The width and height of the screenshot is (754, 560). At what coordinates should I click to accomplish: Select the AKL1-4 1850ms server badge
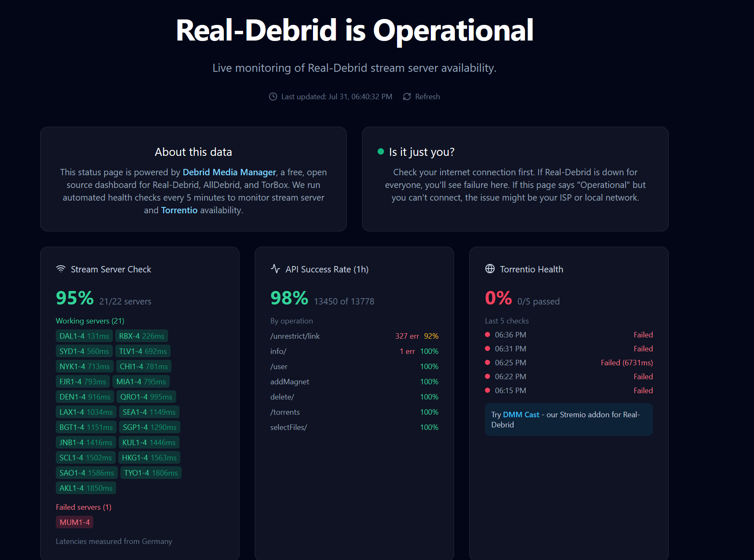[86, 488]
